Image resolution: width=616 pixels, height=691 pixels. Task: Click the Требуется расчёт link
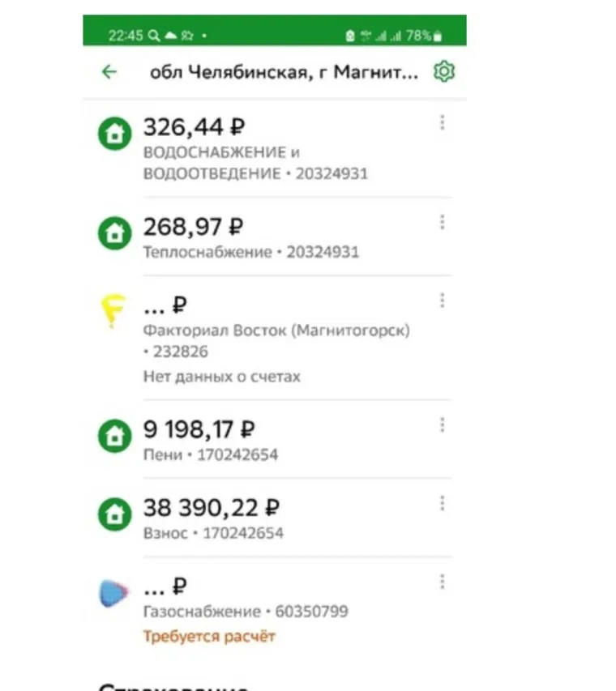209,636
